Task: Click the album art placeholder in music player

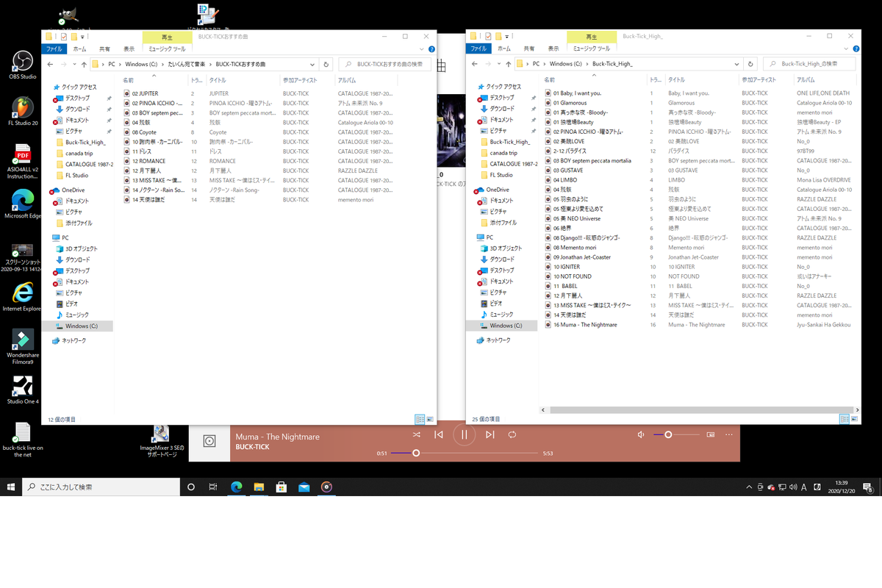Action: [209, 441]
